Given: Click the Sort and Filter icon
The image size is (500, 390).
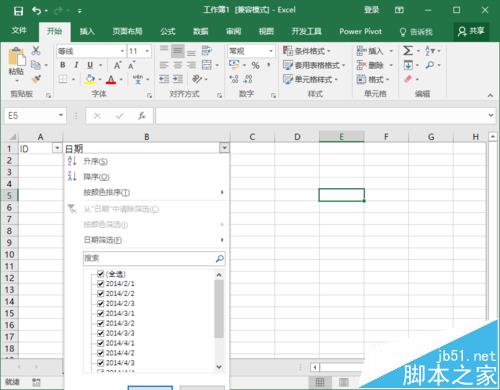Looking at the screenshot, I should tap(430, 51).
